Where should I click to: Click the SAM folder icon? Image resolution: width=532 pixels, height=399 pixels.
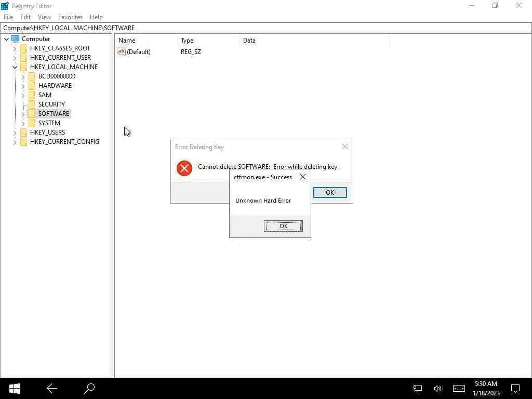[x=32, y=95]
